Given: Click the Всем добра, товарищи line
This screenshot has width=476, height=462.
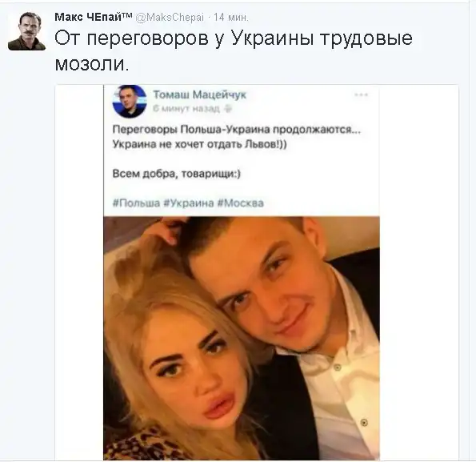Looking at the screenshot, I should (176, 174).
